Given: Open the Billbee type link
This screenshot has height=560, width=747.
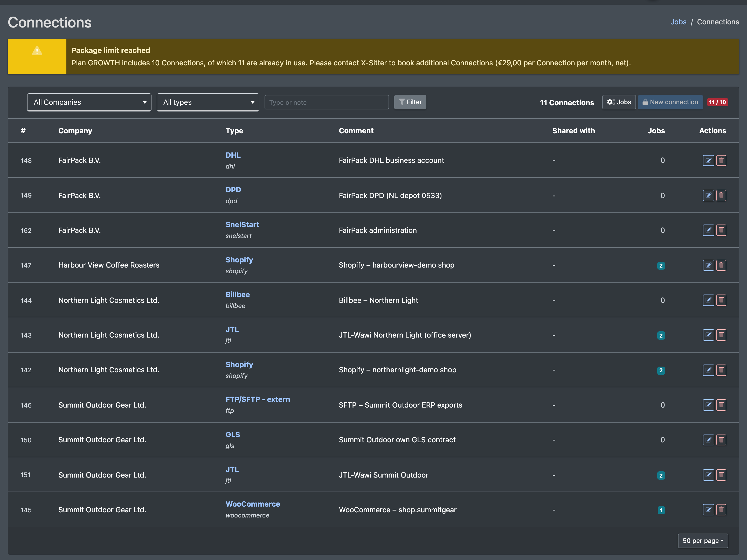Looking at the screenshot, I should click(237, 294).
